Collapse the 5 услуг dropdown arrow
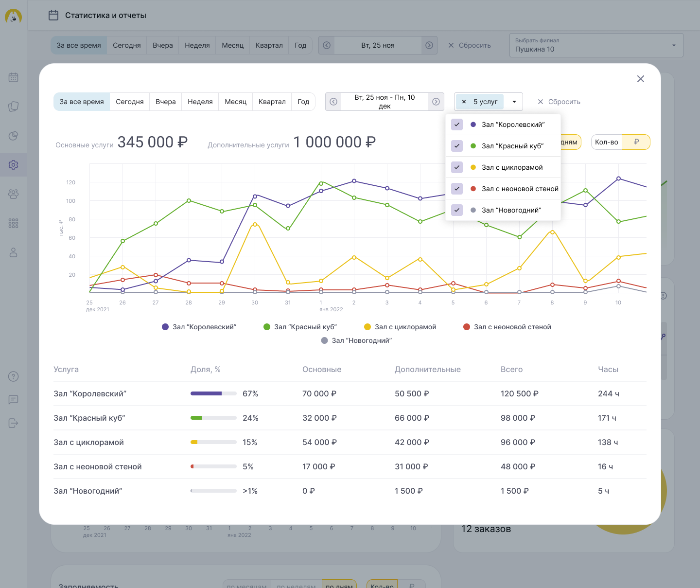The width and height of the screenshot is (700, 588). click(x=514, y=102)
